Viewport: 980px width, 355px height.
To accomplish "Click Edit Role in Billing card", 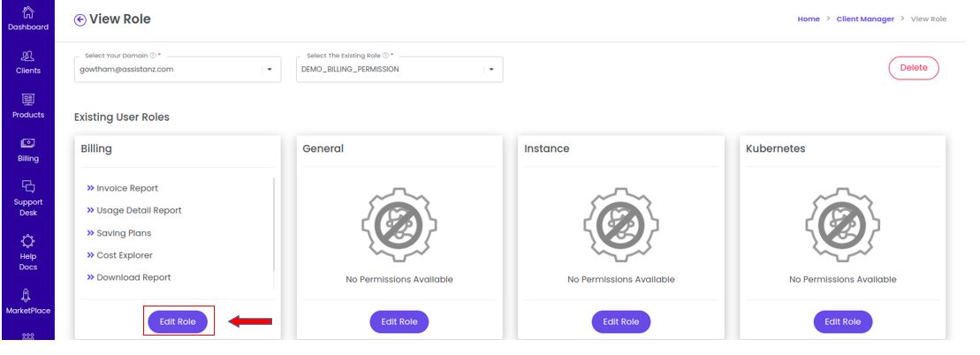I will tap(178, 321).
